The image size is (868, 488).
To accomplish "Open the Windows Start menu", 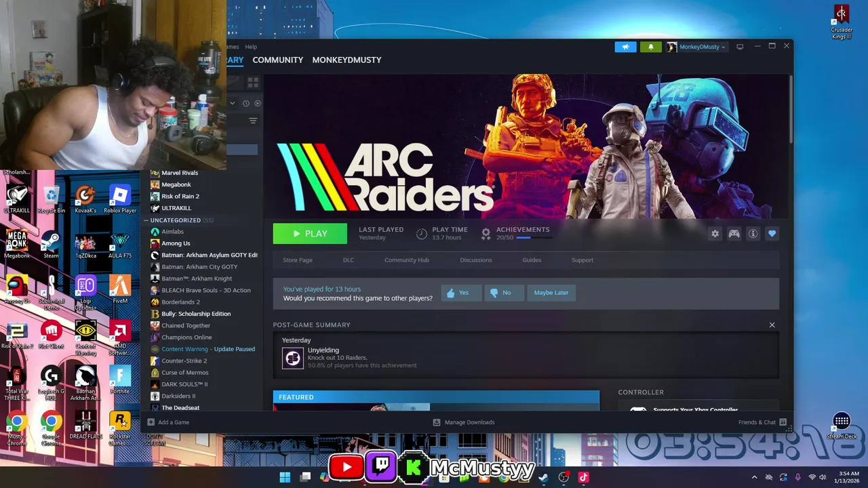I will point(285,477).
